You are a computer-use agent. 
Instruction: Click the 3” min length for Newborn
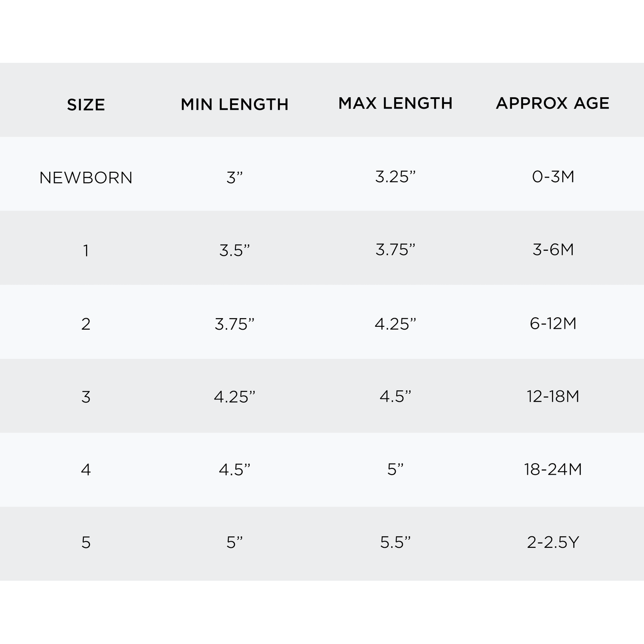click(234, 178)
